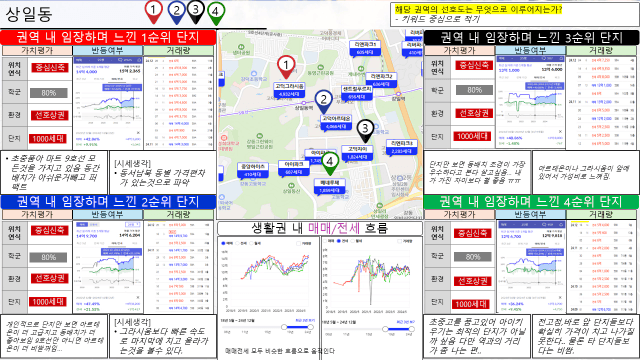Click the yellow highlighted 선호도 question text

click(x=478, y=9)
